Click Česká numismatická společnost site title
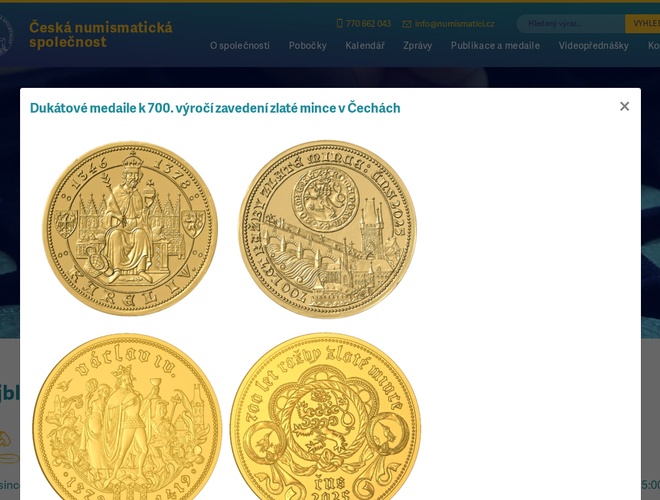This screenshot has height=500, width=660. [x=101, y=35]
